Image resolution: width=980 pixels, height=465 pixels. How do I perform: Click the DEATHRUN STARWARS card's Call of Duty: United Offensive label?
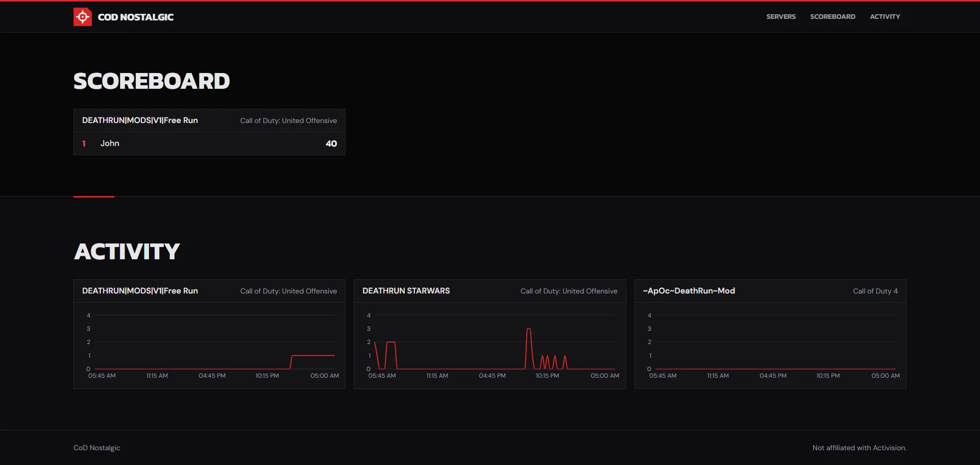[569, 291]
